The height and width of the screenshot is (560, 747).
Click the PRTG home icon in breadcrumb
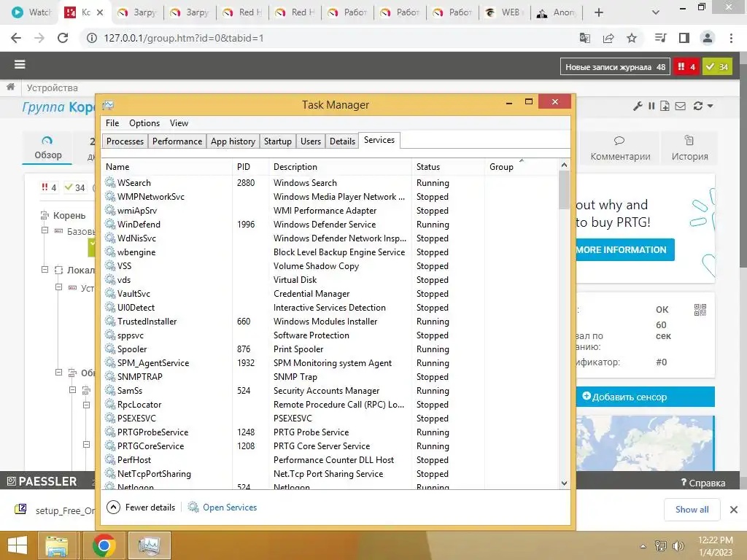[10, 87]
